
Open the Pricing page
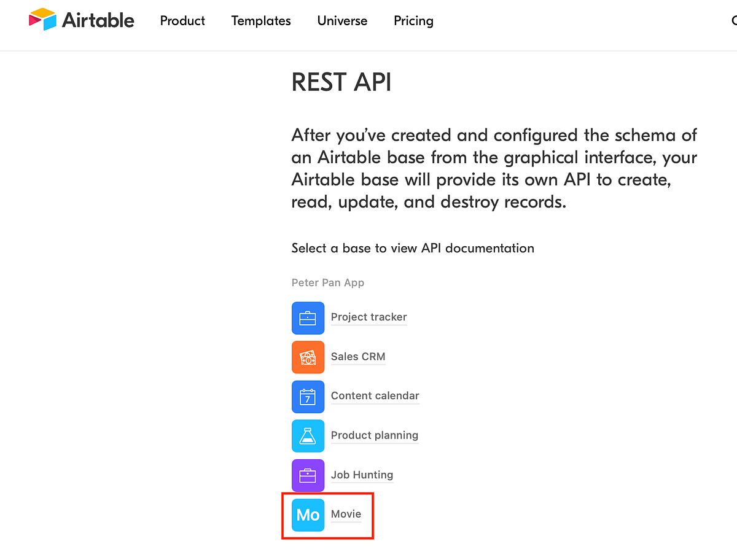(413, 21)
